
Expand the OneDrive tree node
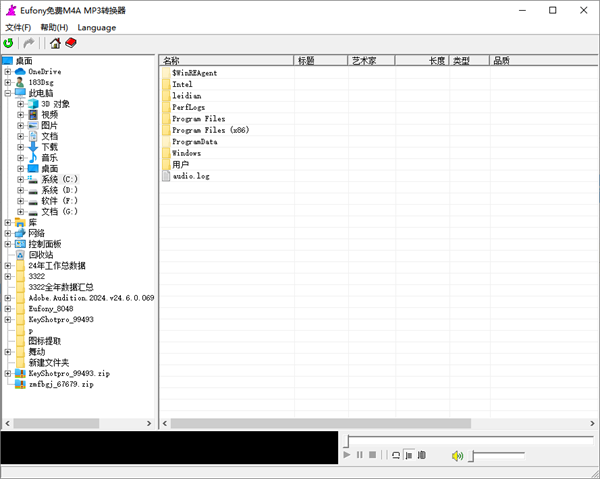click(8, 72)
